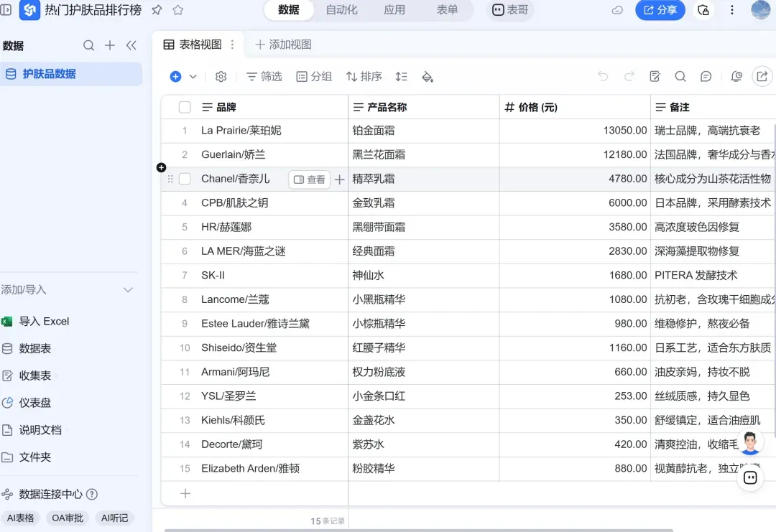Open the comments bubble icon

point(706,76)
